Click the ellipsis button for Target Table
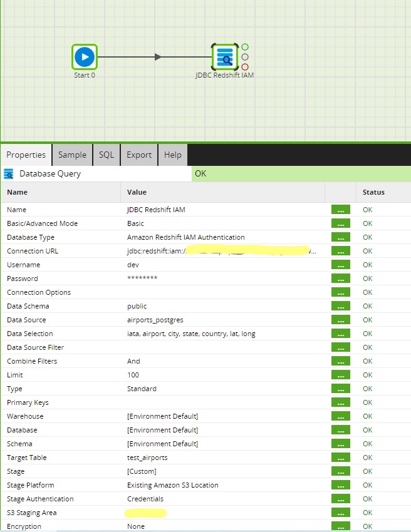Viewport: 411px width, 532px height. 340,458
